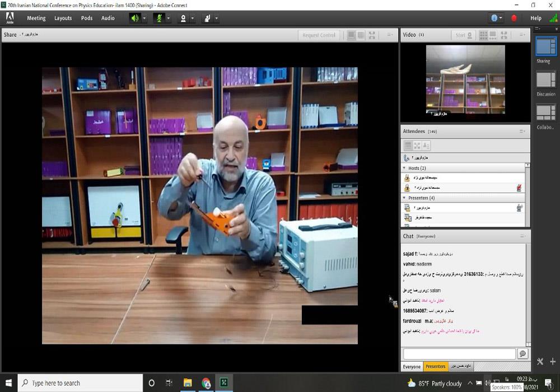The width and height of the screenshot is (560, 392).
Task: Toggle the green microphone icon
Action: click(158, 18)
